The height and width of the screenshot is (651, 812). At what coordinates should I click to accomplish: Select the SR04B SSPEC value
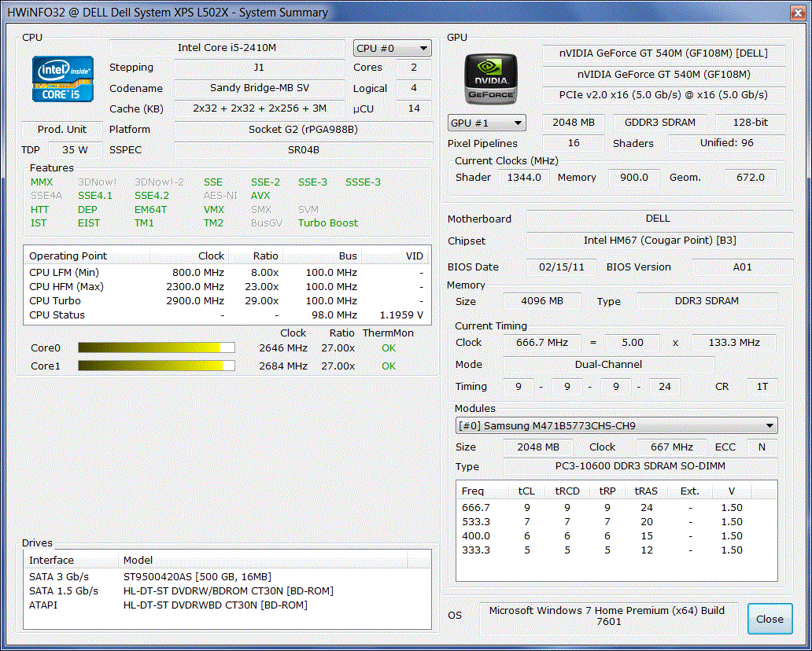tap(303, 150)
